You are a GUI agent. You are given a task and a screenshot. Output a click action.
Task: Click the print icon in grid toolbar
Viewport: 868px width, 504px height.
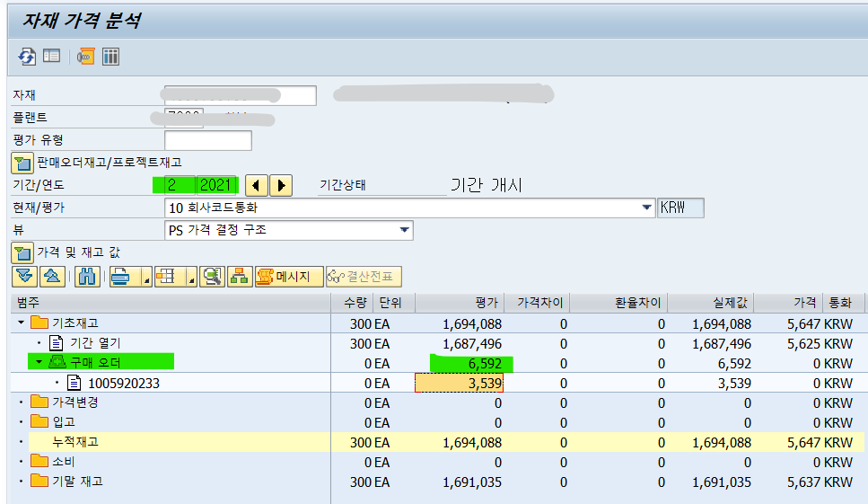[121, 277]
